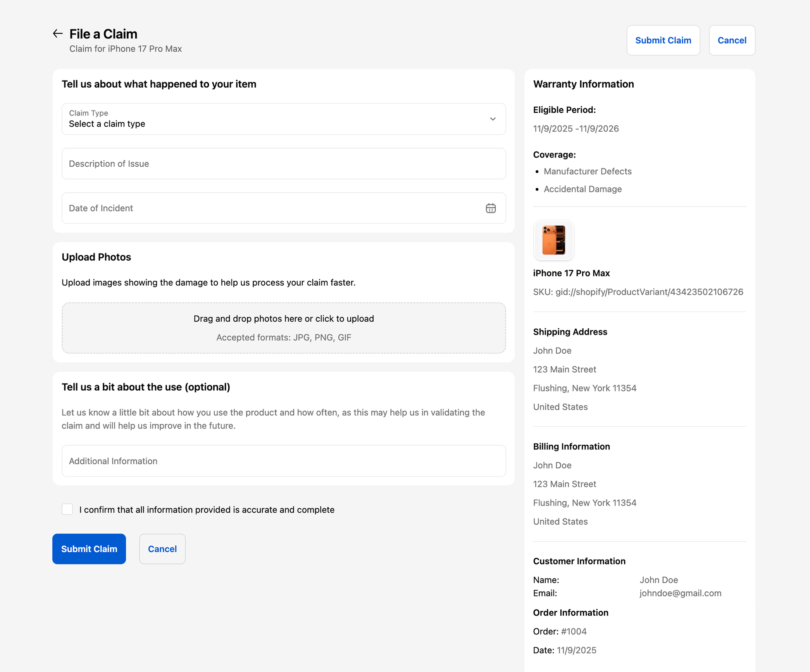This screenshot has height=672, width=810.
Task: Focus the Description of Issue field
Action: point(283,164)
